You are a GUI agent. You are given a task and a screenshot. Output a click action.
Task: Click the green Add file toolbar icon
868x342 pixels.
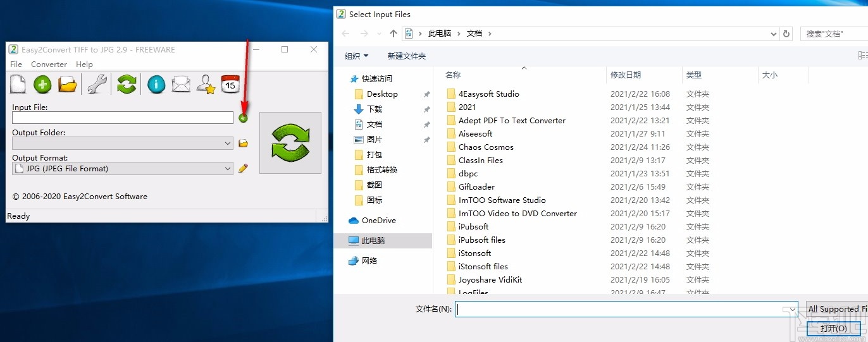(42, 84)
